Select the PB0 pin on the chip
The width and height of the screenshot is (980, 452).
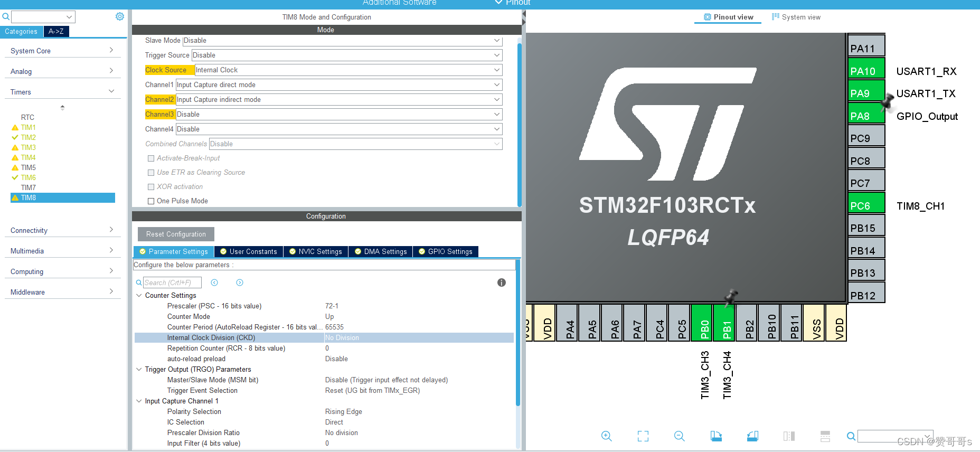click(702, 323)
